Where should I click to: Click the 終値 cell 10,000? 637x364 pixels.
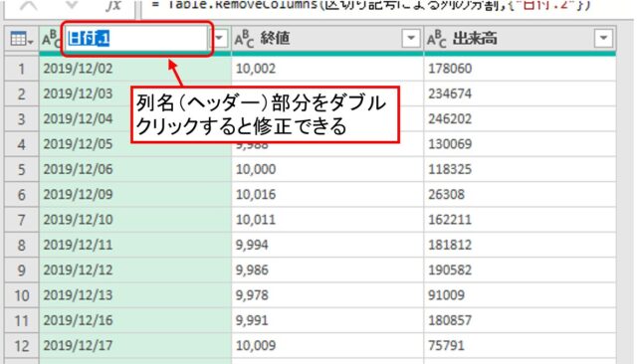tap(327, 169)
